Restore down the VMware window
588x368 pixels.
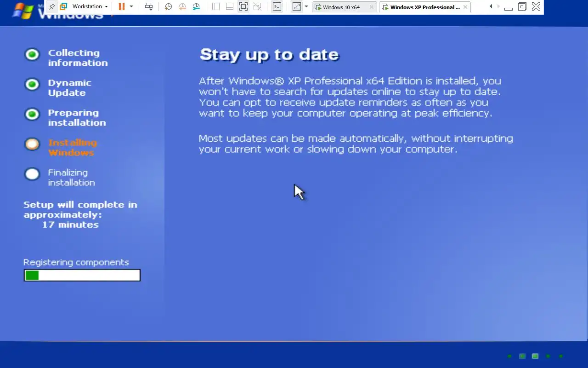[522, 7]
